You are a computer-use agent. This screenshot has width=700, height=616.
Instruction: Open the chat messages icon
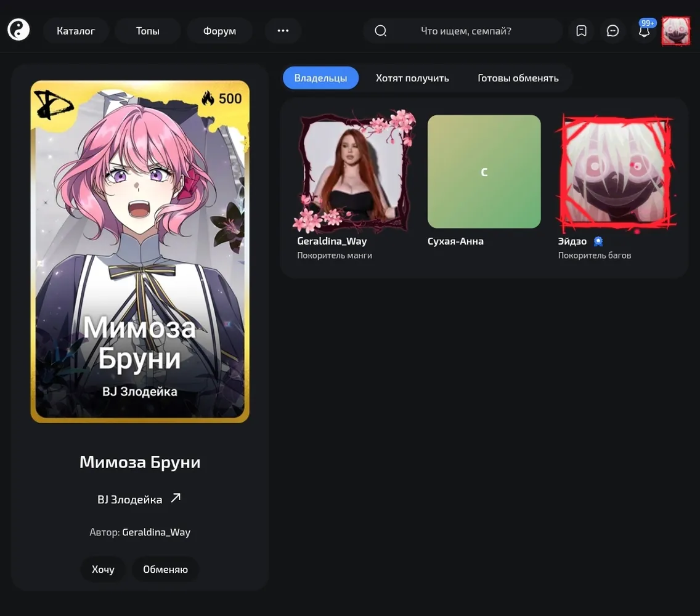click(612, 31)
